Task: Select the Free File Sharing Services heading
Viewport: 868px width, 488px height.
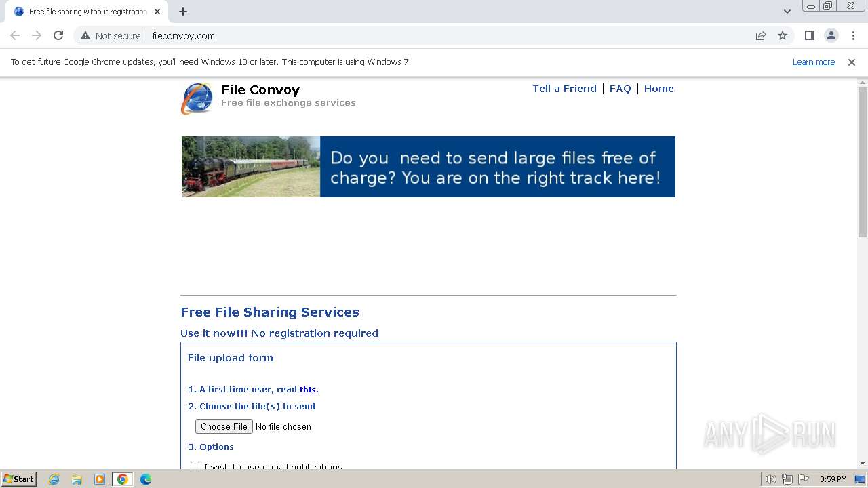Action: click(270, 312)
